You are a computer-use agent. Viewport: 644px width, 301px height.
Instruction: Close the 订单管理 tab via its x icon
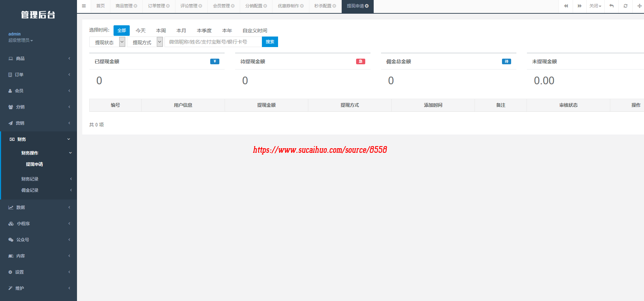coord(168,6)
